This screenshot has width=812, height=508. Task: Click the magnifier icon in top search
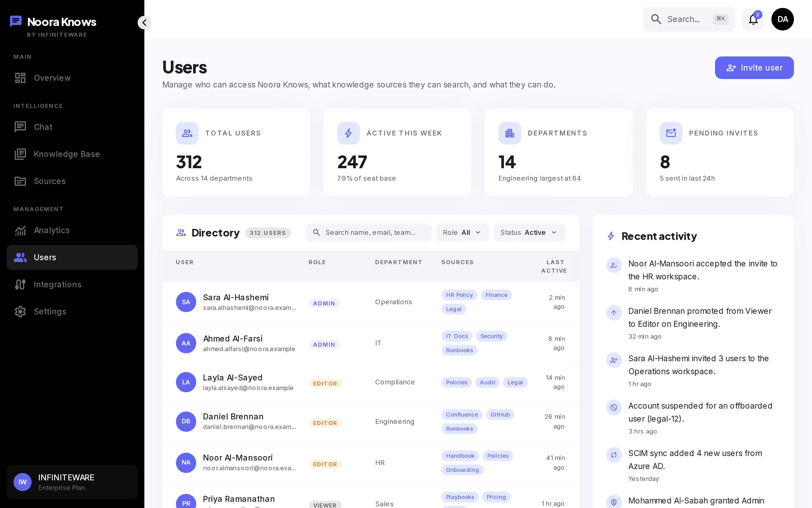pyautogui.click(x=656, y=19)
